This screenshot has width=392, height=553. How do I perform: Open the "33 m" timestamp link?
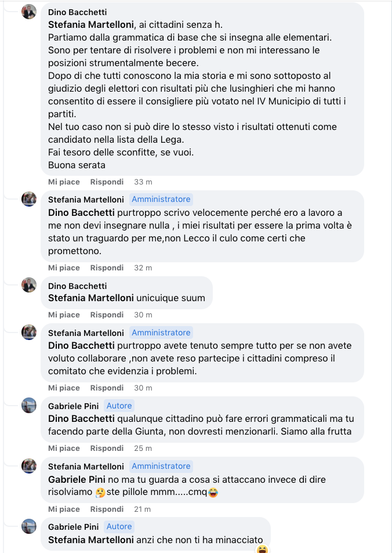tap(143, 182)
